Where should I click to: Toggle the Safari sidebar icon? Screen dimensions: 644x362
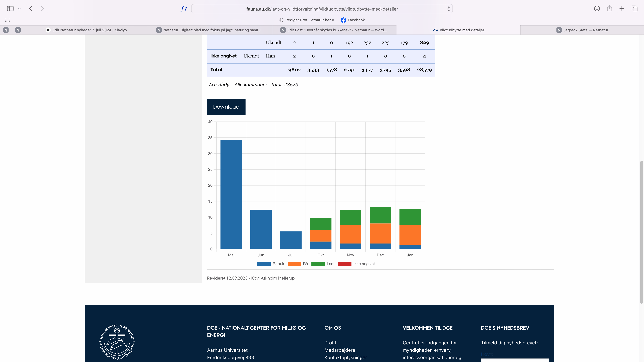tap(10, 9)
